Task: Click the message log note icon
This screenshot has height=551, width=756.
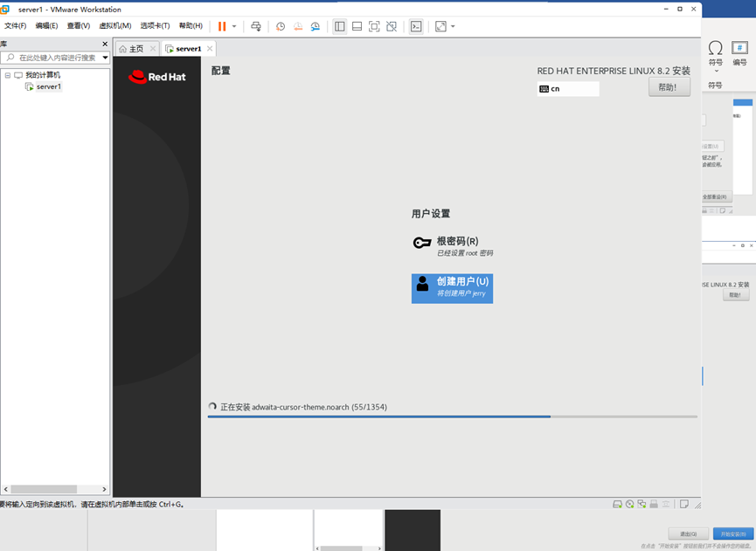Action: coord(683,504)
